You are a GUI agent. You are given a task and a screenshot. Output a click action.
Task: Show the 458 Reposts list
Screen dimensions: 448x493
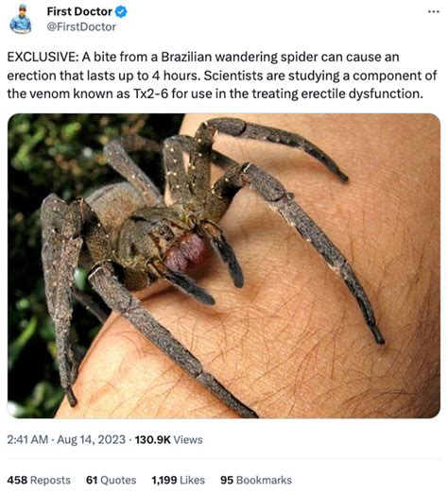[x=39, y=480]
